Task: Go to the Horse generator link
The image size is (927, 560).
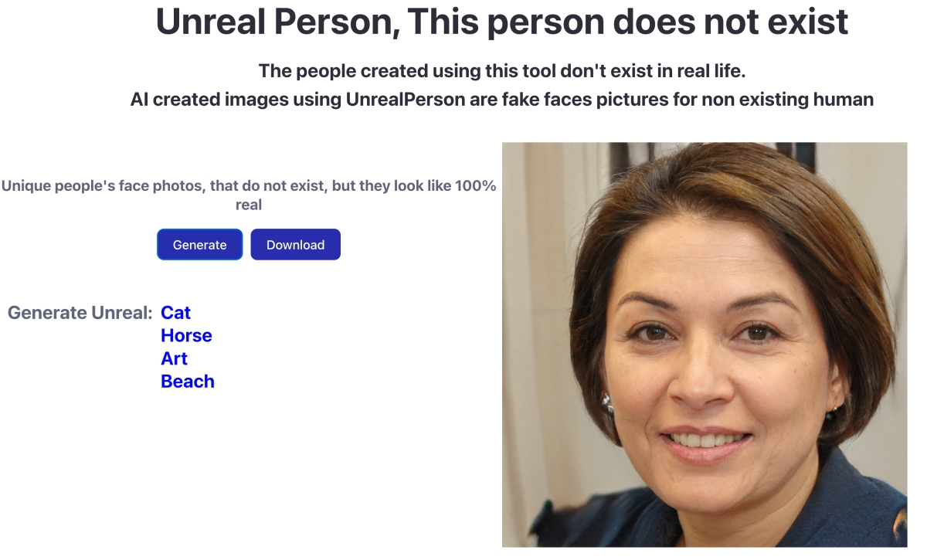Action: click(186, 335)
